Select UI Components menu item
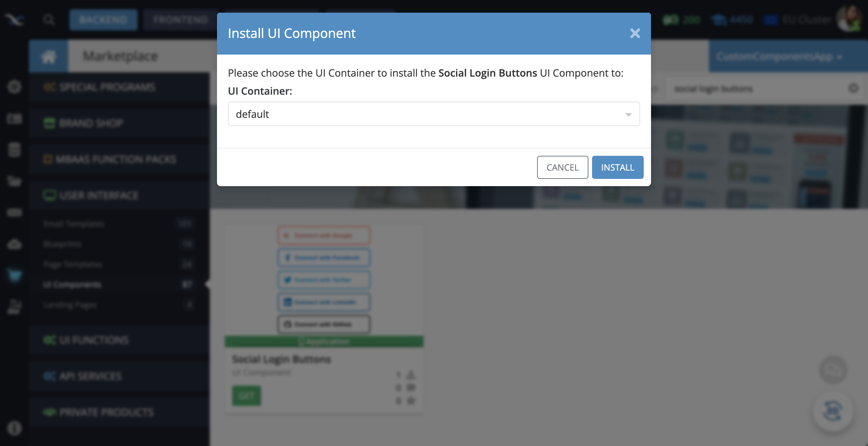The width and height of the screenshot is (868, 446). (x=72, y=284)
